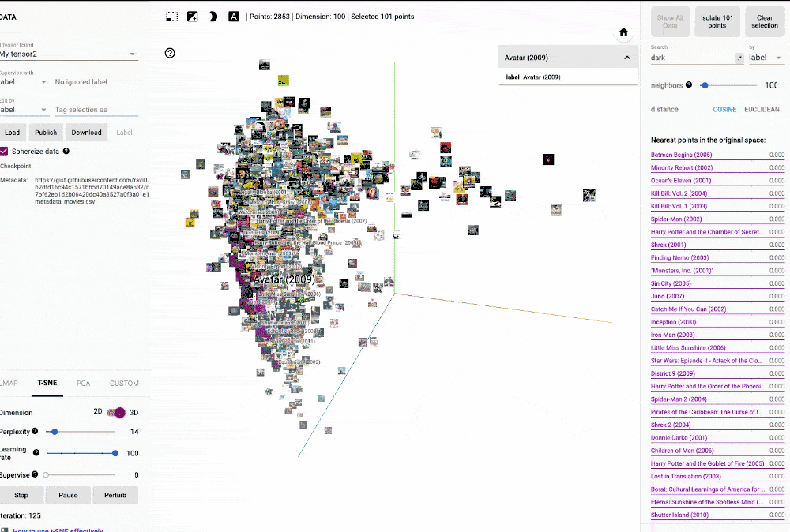
Task: Open the search by label dropdown
Action: tap(766, 58)
